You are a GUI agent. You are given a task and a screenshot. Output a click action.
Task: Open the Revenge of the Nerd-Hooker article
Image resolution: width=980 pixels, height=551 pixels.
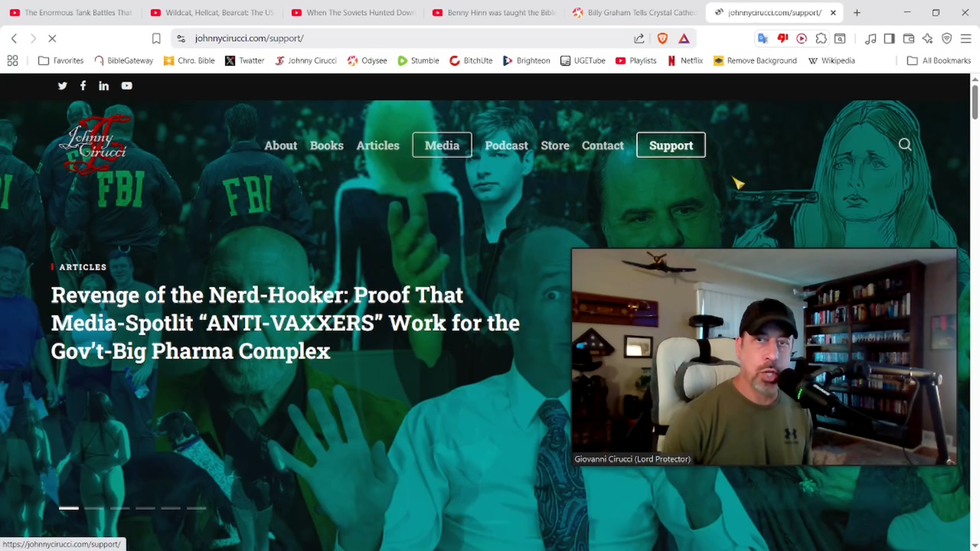pyautogui.click(x=285, y=323)
